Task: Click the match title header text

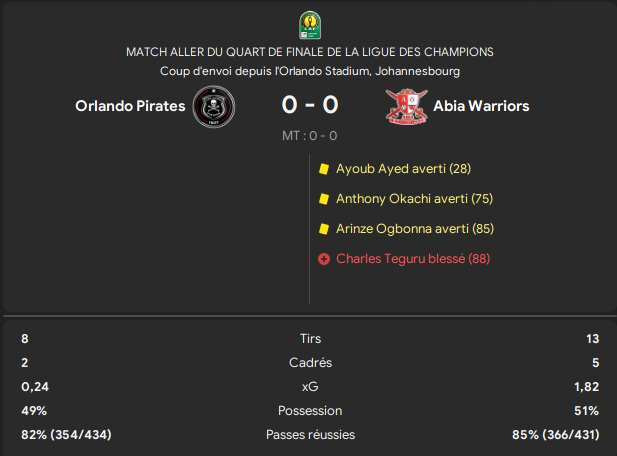Action: pyautogui.click(x=309, y=51)
